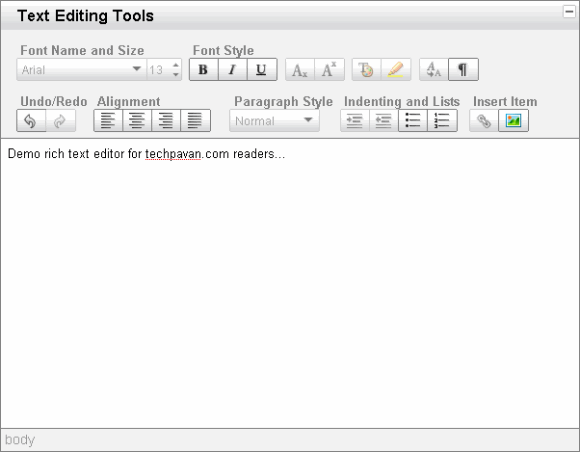Increase paragraph indent
This screenshot has width=580, height=452.
tap(355, 121)
